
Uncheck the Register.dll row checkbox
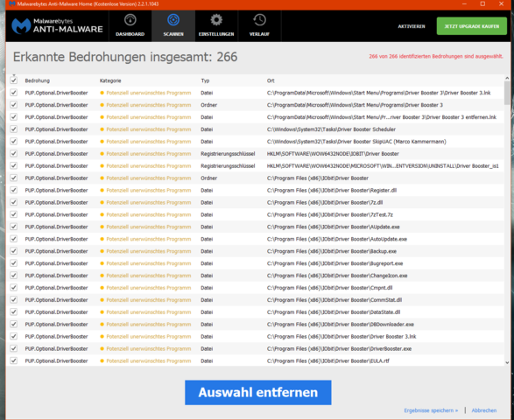tap(14, 190)
